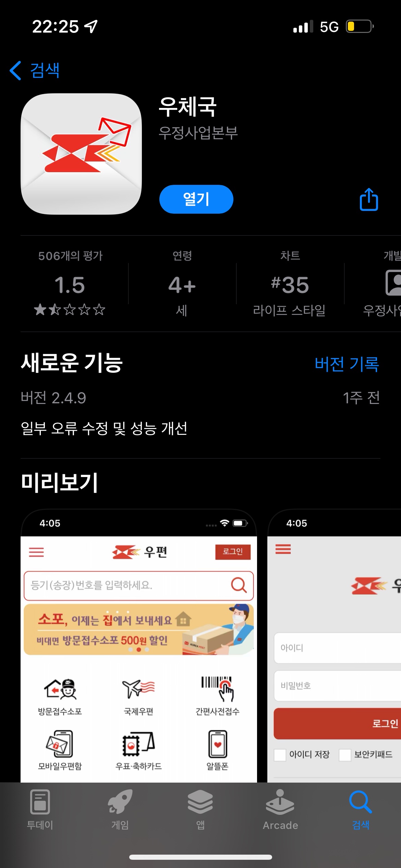Tap the 4+ 연령 rating info
This screenshot has width=401, height=868.
click(x=182, y=284)
